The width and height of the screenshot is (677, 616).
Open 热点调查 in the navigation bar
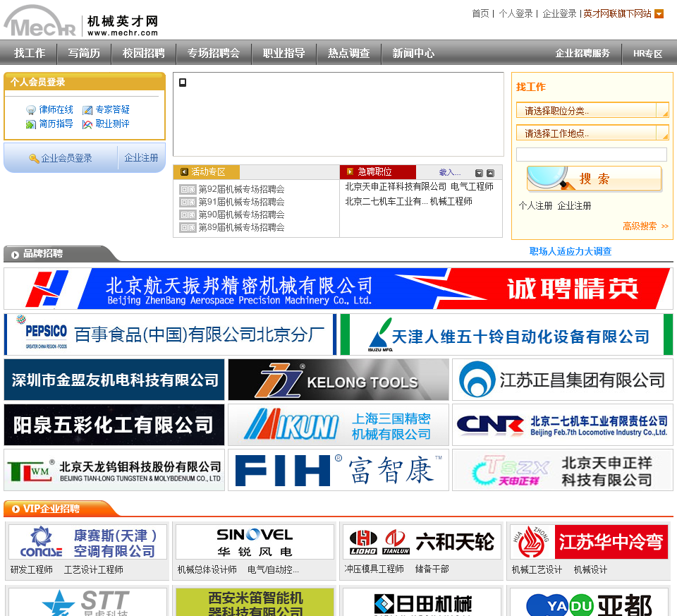point(349,53)
